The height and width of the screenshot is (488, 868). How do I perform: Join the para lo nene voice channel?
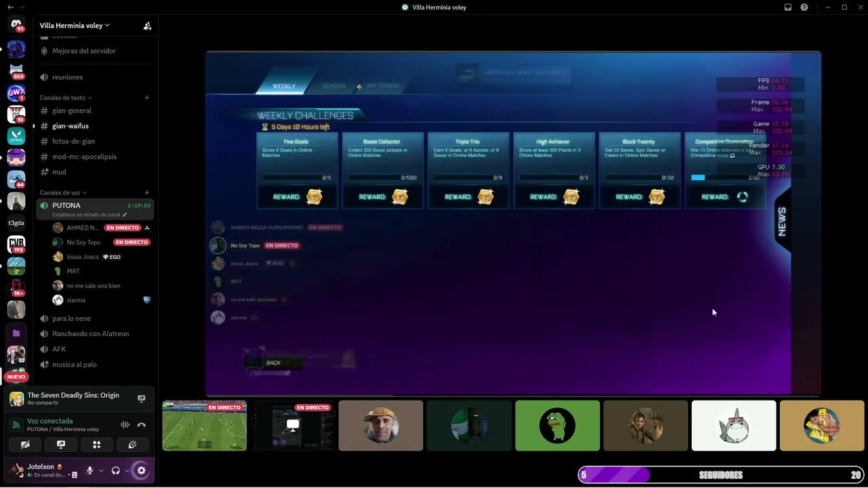coord(95,319)
